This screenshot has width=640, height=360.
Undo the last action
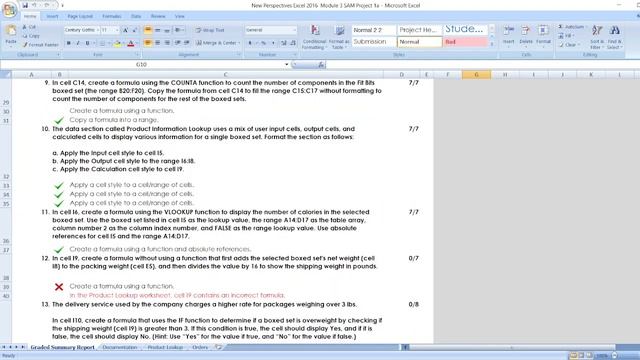34,5
